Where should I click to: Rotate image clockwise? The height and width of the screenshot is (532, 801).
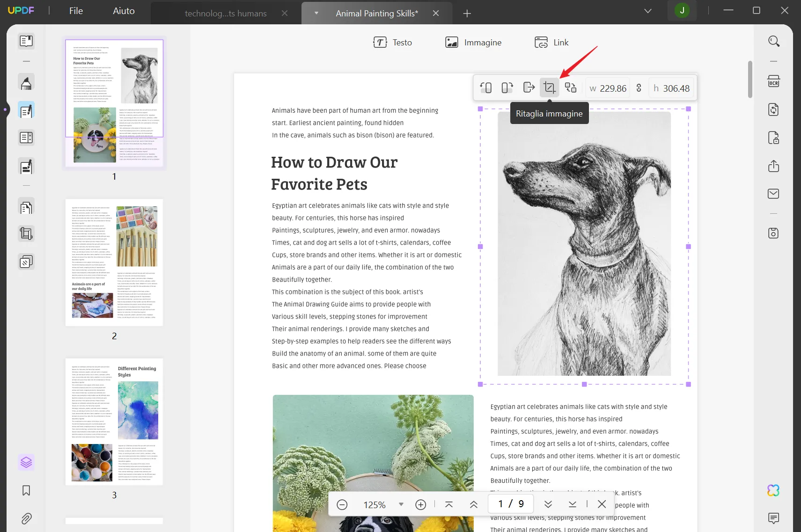(507, 87)
